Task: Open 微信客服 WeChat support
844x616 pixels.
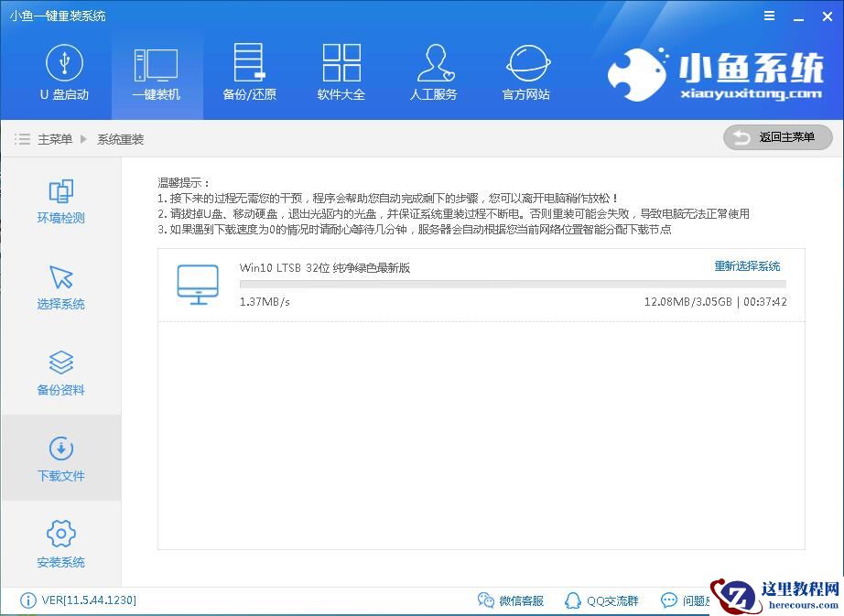Action: (x=511, y=600)
